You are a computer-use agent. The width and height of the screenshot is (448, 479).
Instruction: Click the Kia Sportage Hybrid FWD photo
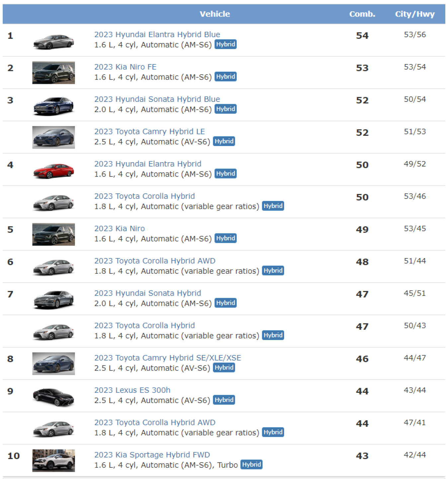pyautogui.click(x=53, y=461)
